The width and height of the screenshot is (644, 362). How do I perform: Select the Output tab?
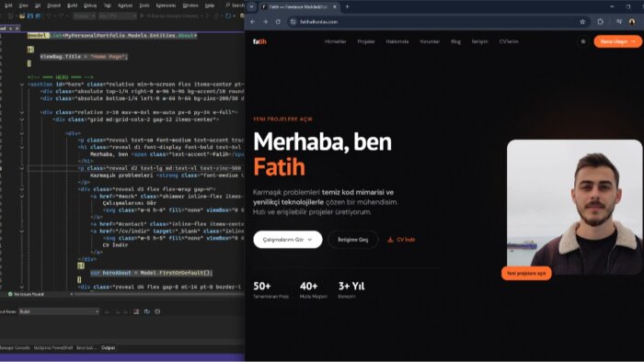coord(108,347)
